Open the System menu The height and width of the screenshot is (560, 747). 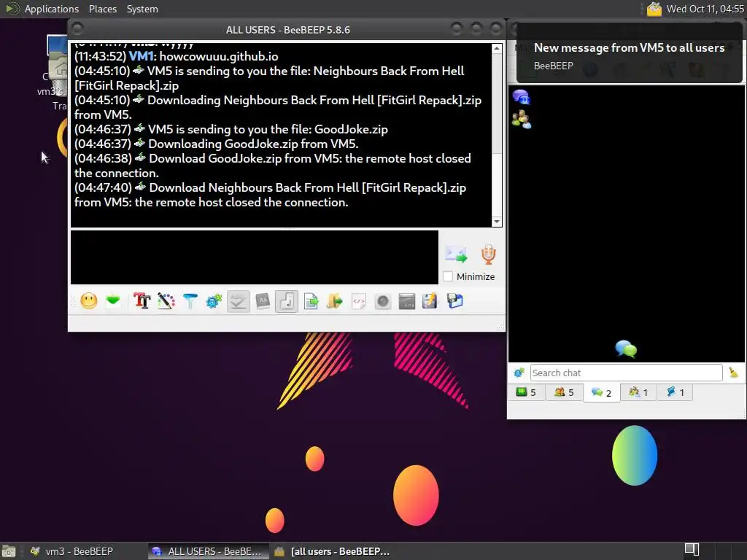[x=142, y=9]
